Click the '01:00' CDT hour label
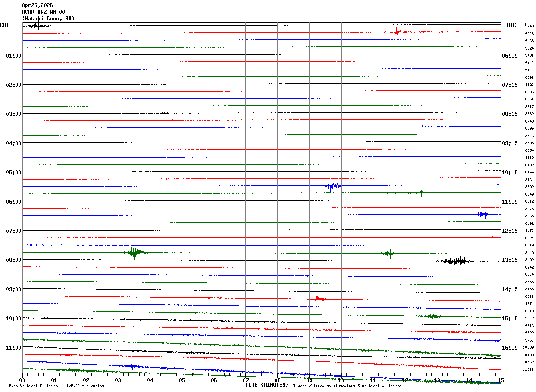Viewport: 536px width, 392px height. tap(14, 56)
